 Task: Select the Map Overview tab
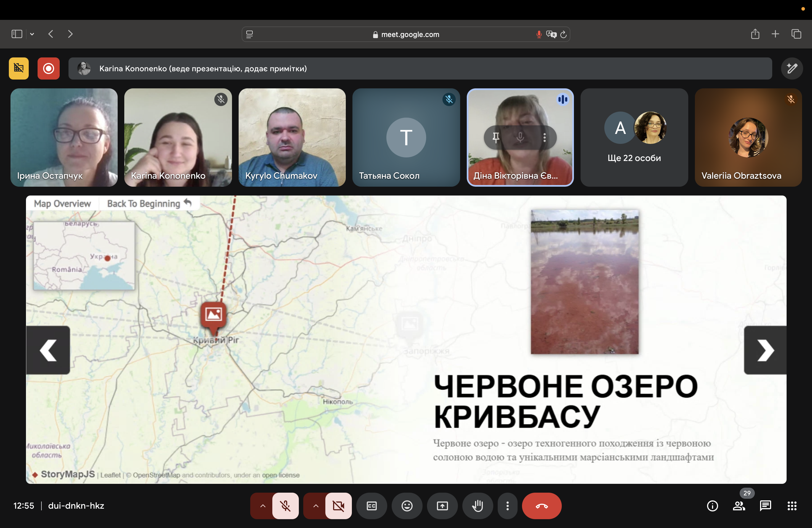(x=62, y=204)
